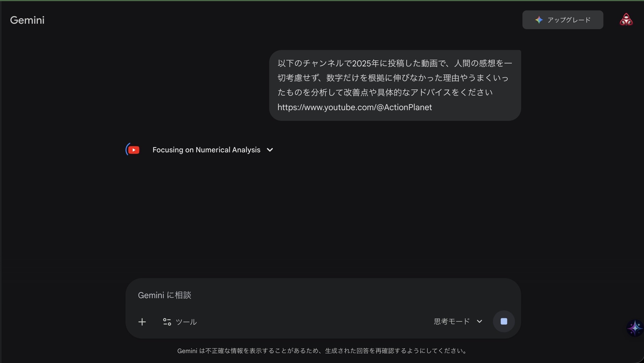
Task: Click the Gemini に相談 input field
Action: [286, 295]
